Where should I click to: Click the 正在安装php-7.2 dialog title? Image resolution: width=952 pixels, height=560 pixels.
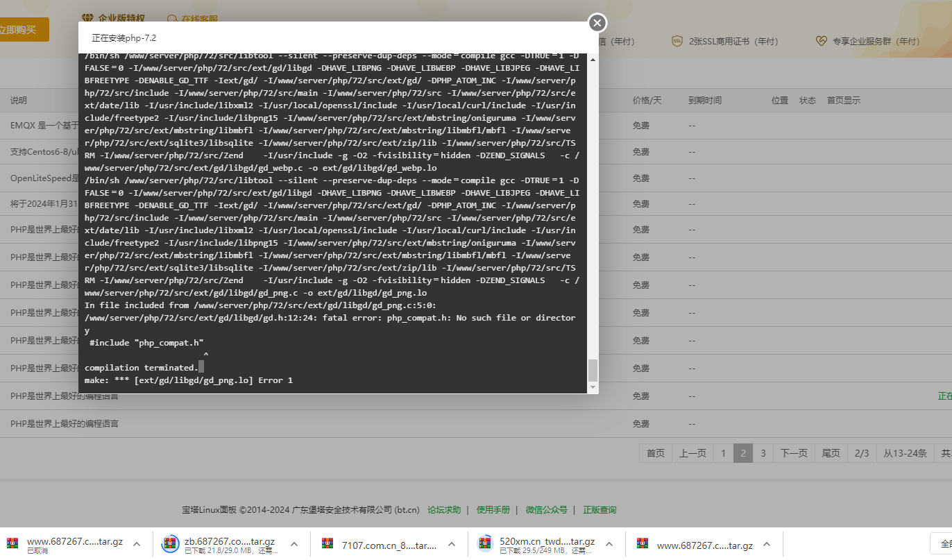point(124,38)
